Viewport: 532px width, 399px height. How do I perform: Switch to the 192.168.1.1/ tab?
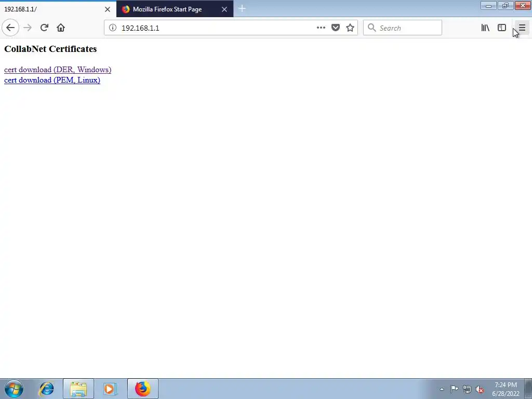pos(58,9)
